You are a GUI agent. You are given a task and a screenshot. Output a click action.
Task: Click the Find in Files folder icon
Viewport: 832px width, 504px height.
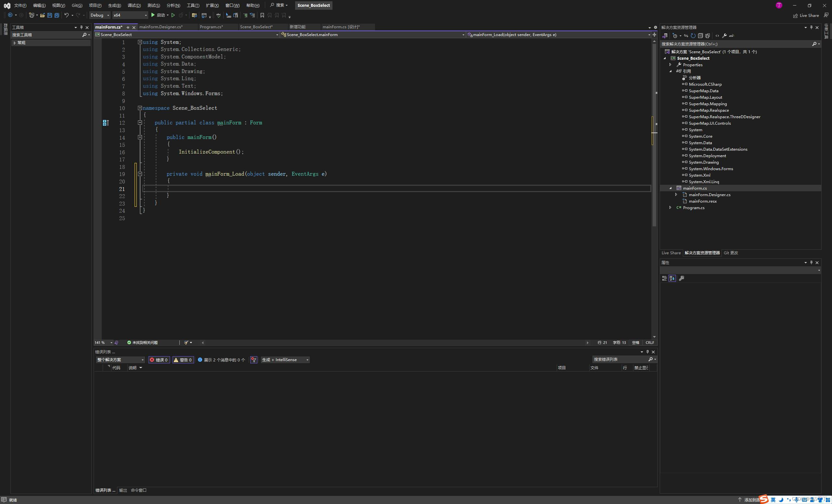click(194, 15)
